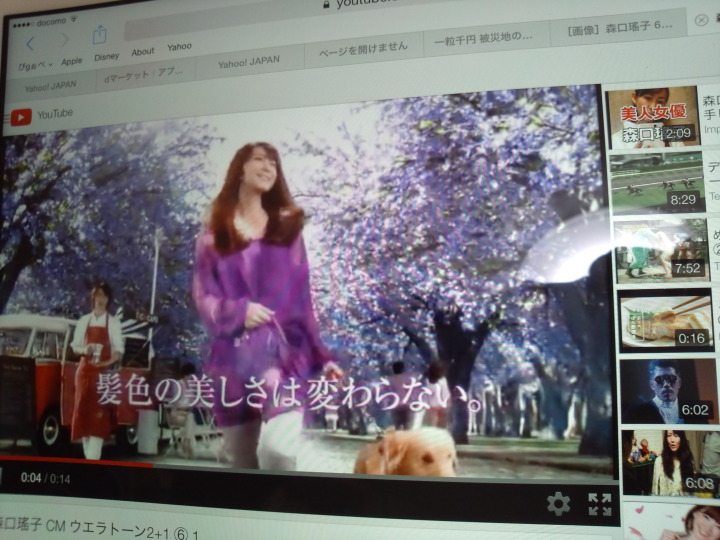The height and width of the screenshot is (540, 720).
Task: Open the 6:02 sunglasses man video
Action: 668,391
